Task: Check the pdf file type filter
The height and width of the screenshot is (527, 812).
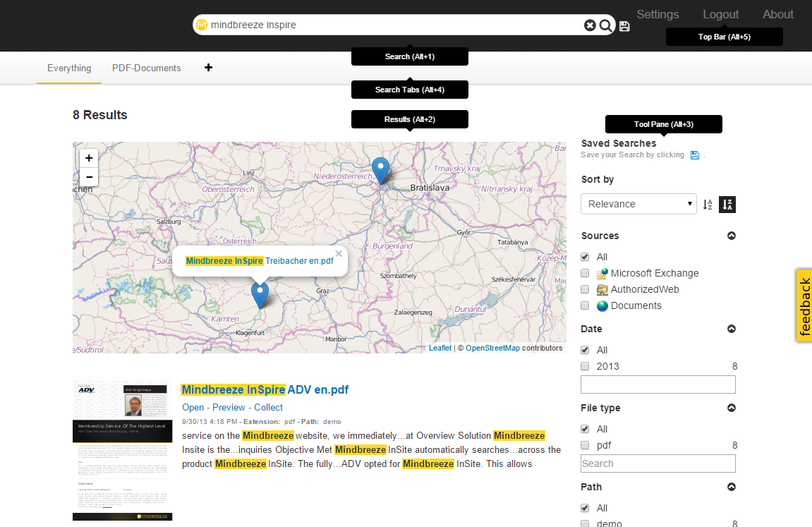Action: click(585, 445)
